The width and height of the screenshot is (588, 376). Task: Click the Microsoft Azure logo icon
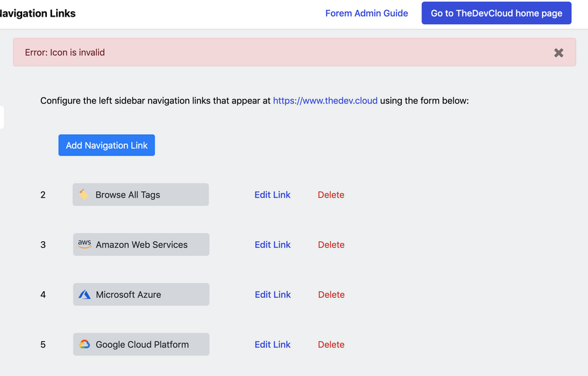(84, 295)
